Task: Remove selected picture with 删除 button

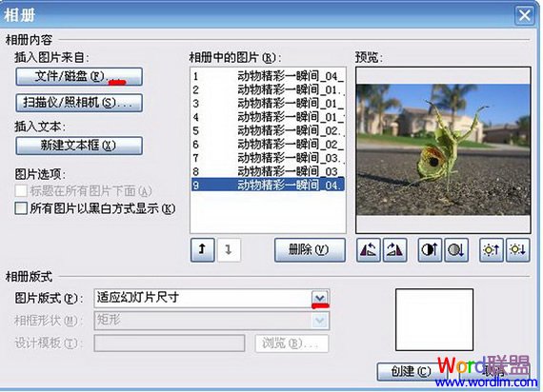Action: click(310, 250)
